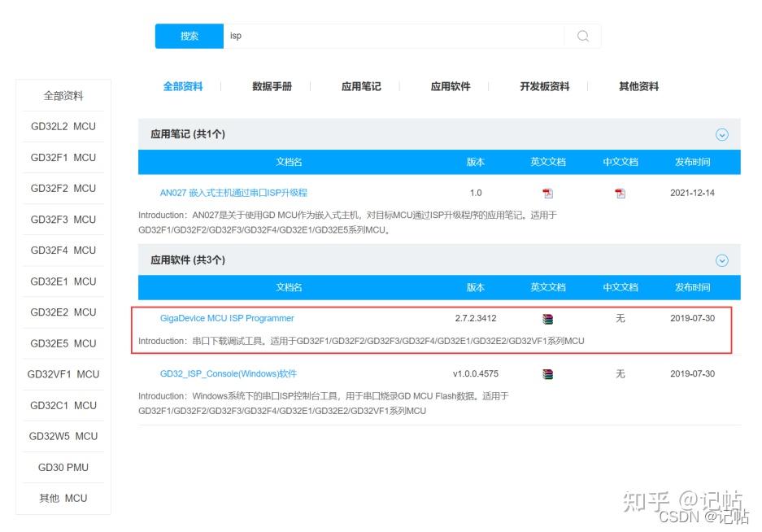Image resolution: width=762 pixels, height=532 pixels.
Task: Open the Chinese PDF of AN027
Action: (x=620, y=194)
